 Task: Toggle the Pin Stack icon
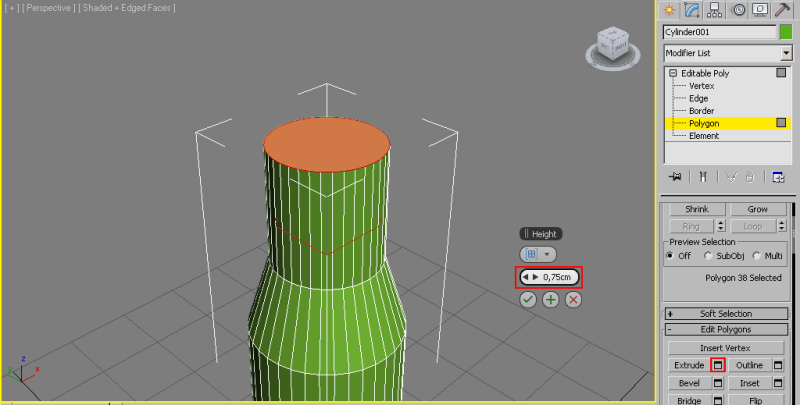pos(676,176)
